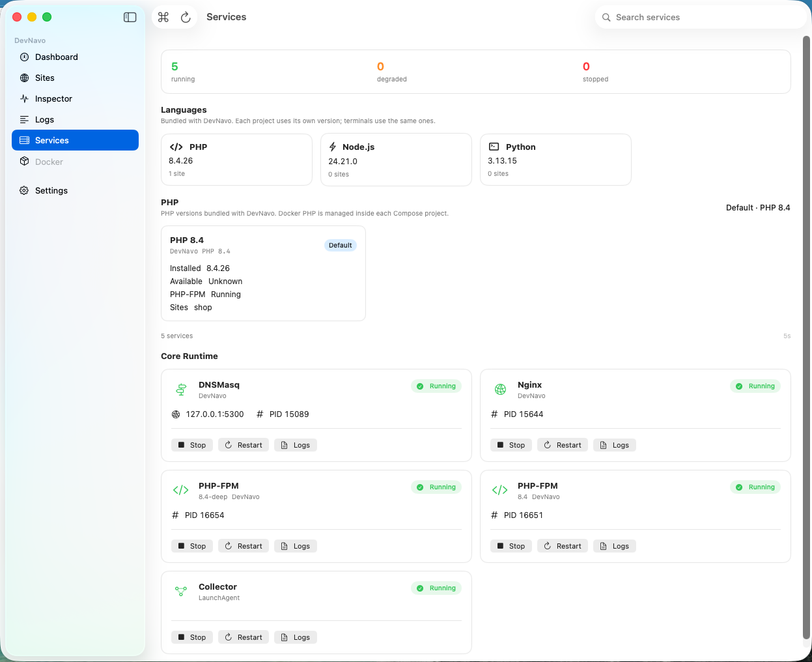Click the Node.js lightning bolt icon
This screenshot has height=662, width=812.
(333, 147)
